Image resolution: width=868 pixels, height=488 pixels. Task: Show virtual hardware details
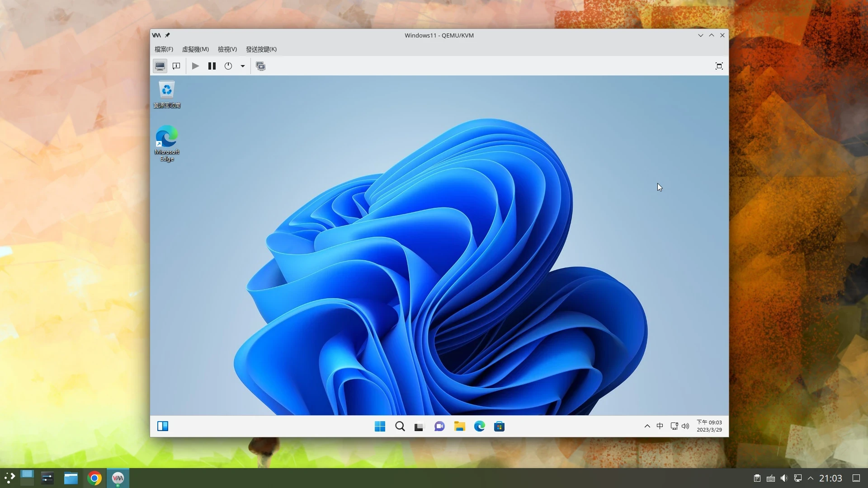(176, 66)
